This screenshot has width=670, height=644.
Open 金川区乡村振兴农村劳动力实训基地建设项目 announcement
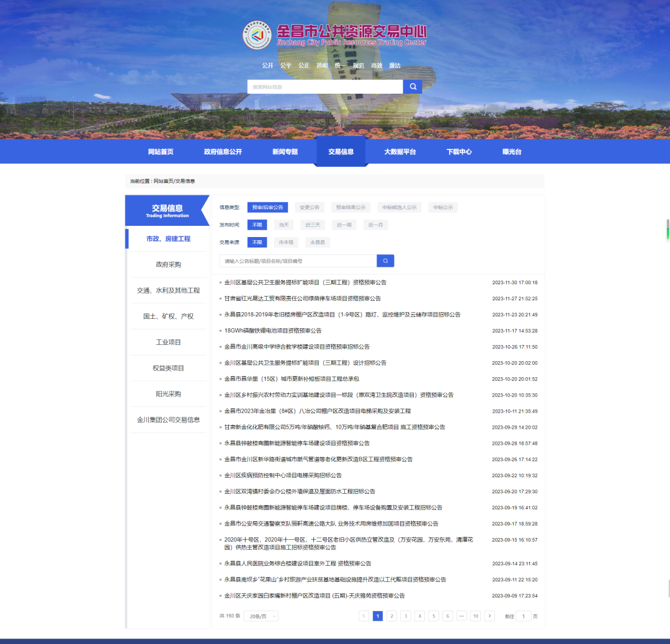[339, 395]
